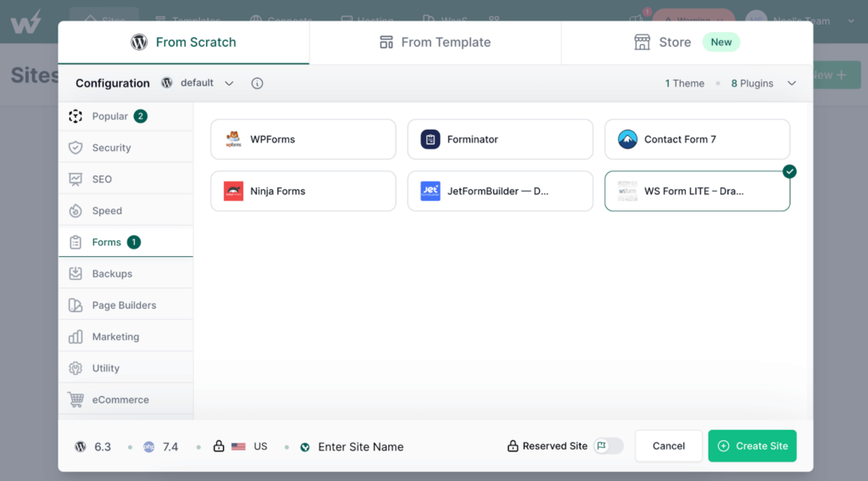Click the Speed category icon
The image size is (868, 481).
pos(75,210)
